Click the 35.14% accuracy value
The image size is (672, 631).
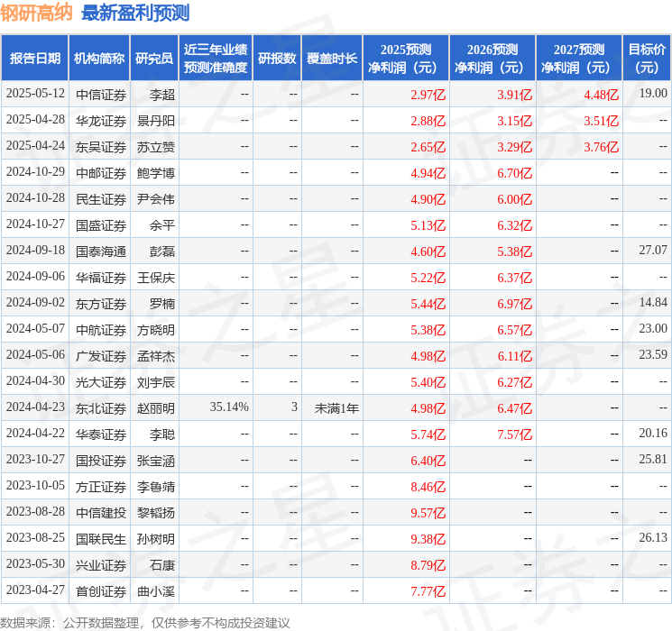[x=229, y=407]
